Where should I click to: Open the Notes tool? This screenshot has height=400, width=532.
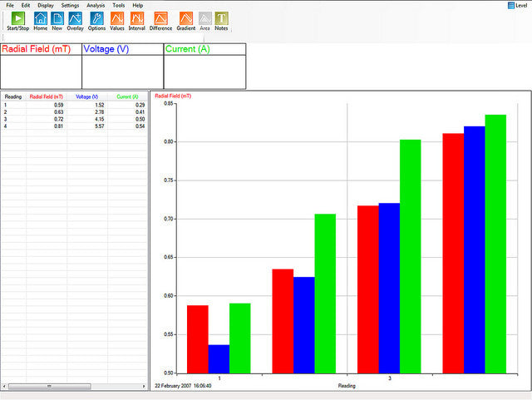pyautogui.click(x=221, y=20)
